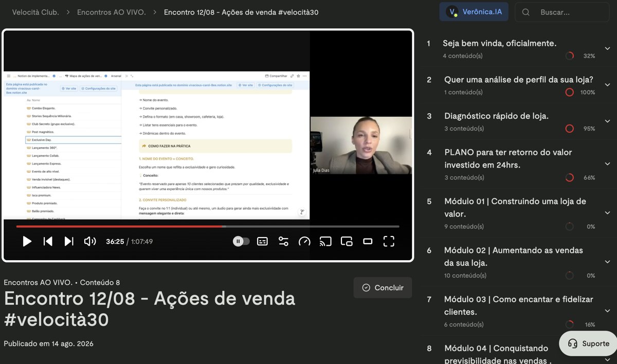Click the 0% value beside Módulo 01
The width and height of the screenshot is (617, 364).
(x=591, y=227)
